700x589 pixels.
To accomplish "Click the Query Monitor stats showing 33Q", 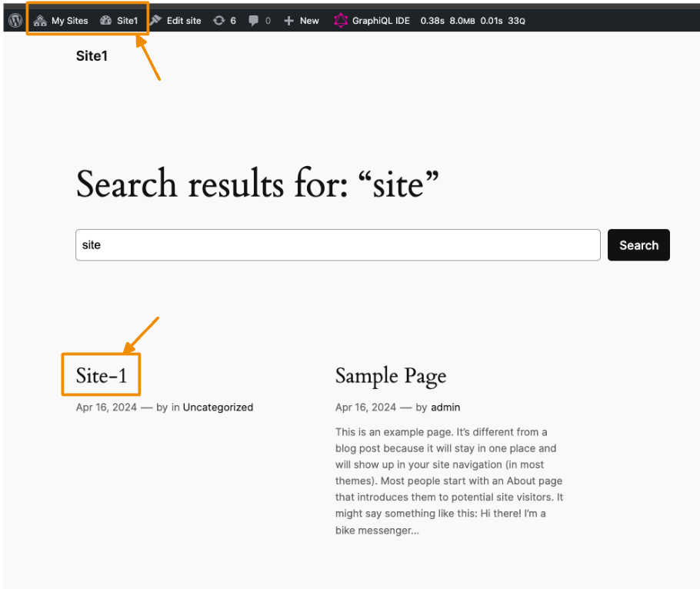I will click(515, 20).
